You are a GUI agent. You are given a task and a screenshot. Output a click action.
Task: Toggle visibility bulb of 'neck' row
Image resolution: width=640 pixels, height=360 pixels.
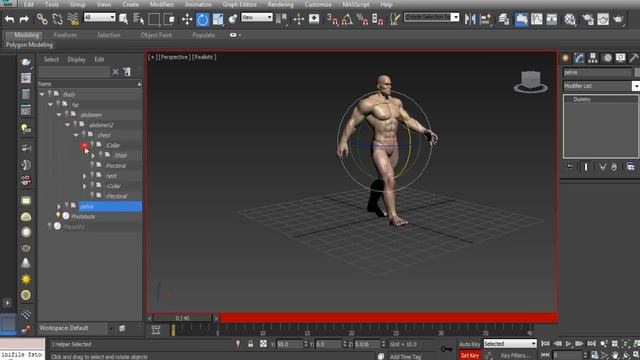pos(92,175)
